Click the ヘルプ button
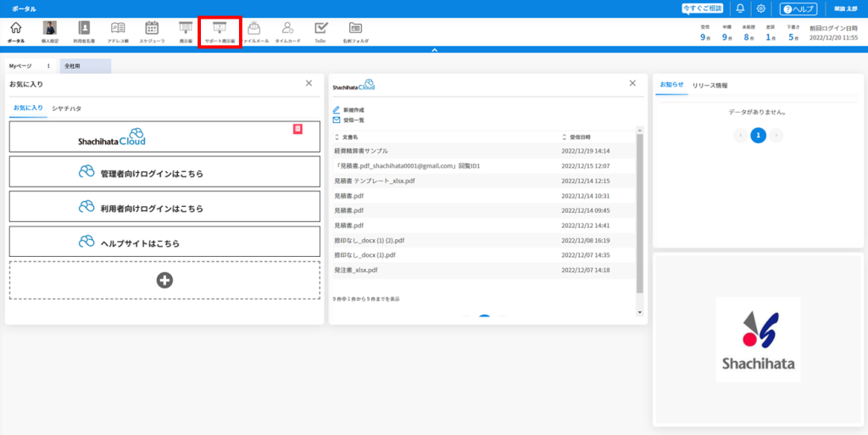The image size is (868, 435). 798,8
